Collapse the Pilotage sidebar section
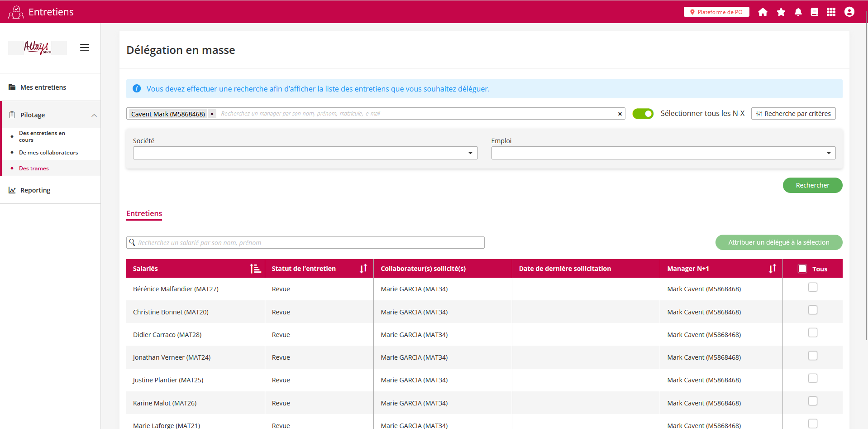 tap(94, 115)
